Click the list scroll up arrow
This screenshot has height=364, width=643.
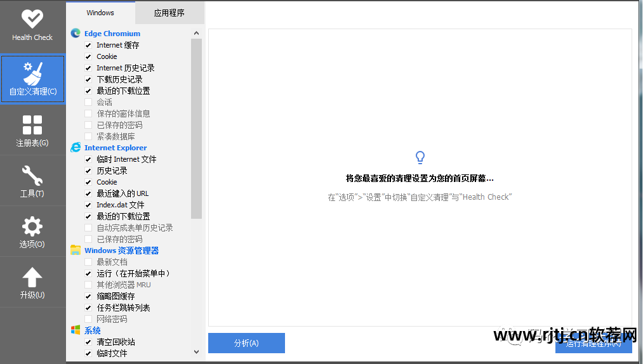[x=196, y=33]
